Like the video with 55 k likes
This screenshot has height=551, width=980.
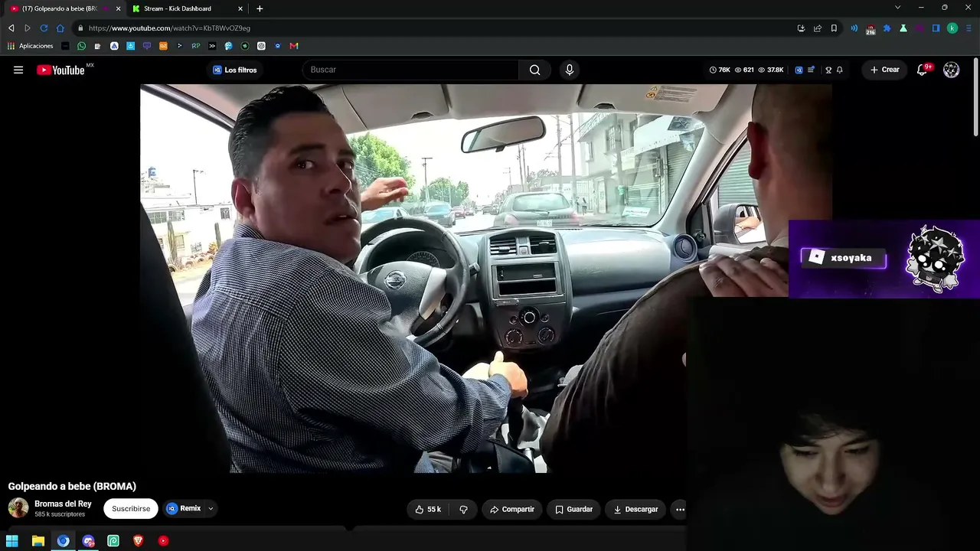coord(428,509)
